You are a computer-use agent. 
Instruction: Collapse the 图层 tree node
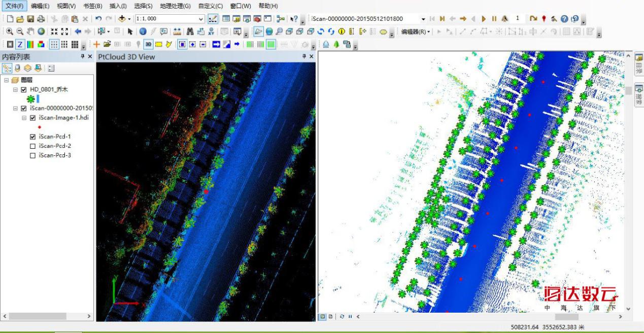point(6,80)
